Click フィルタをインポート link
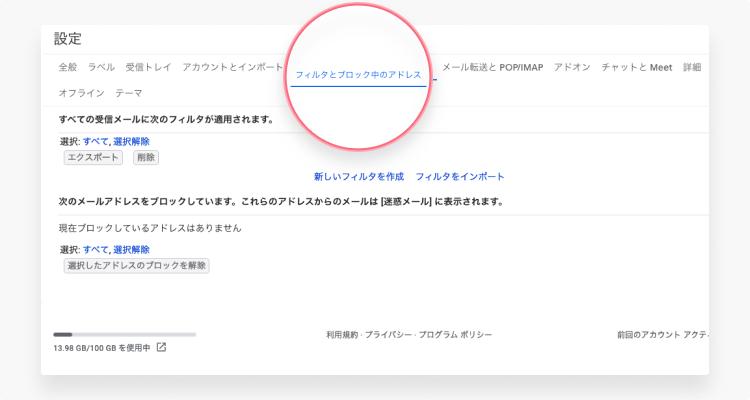 [x=460, y=177]
